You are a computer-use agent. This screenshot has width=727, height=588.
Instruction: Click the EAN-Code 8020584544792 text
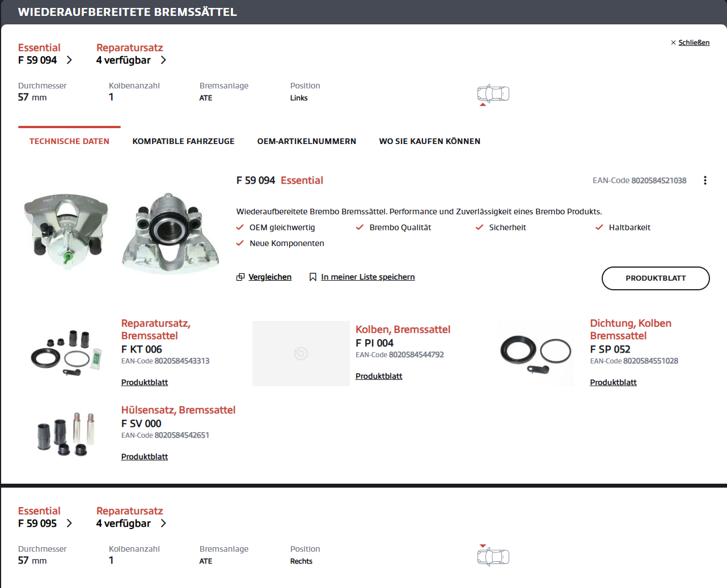click(x=400, y=355)
